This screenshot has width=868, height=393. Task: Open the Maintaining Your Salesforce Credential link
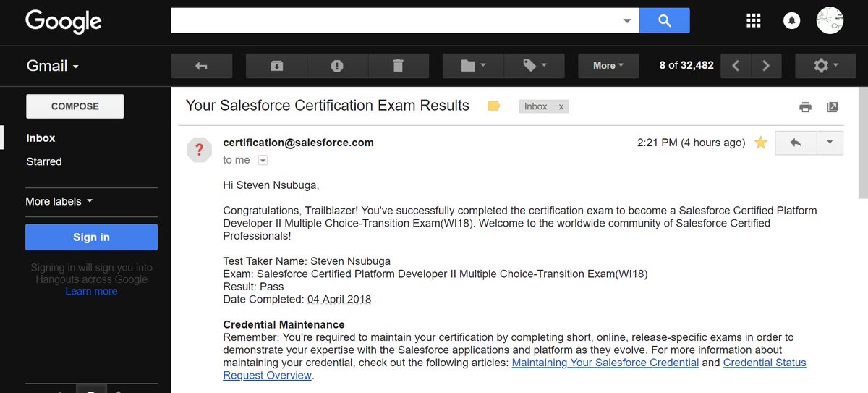[605, 363]
